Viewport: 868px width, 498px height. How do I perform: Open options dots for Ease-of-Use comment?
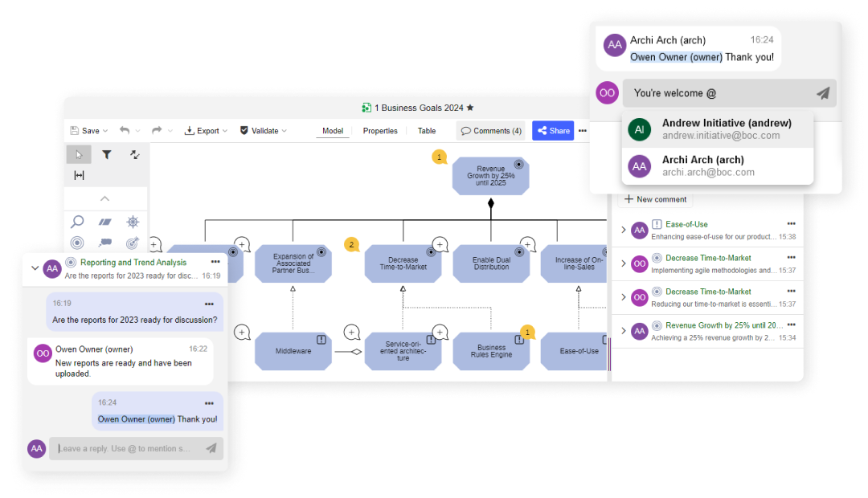(x=791, y=223)
